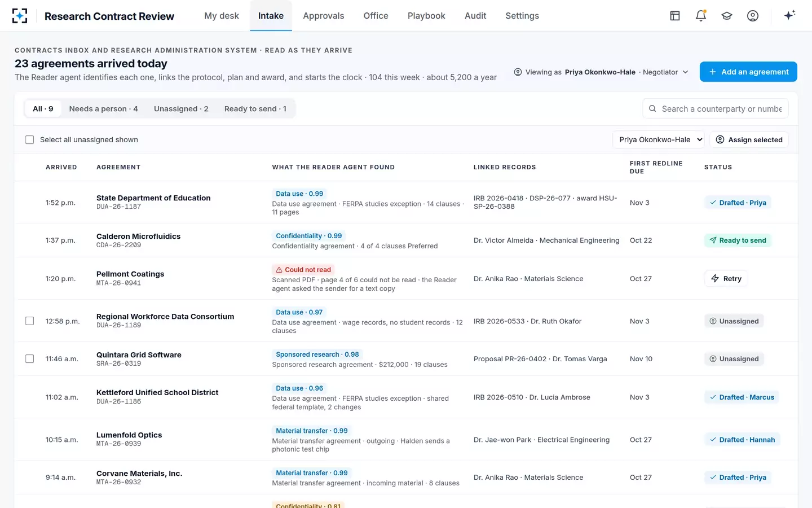This screenshot has width=812, height=508.
Task: Open the user account icon
Action: click(753, 16)
